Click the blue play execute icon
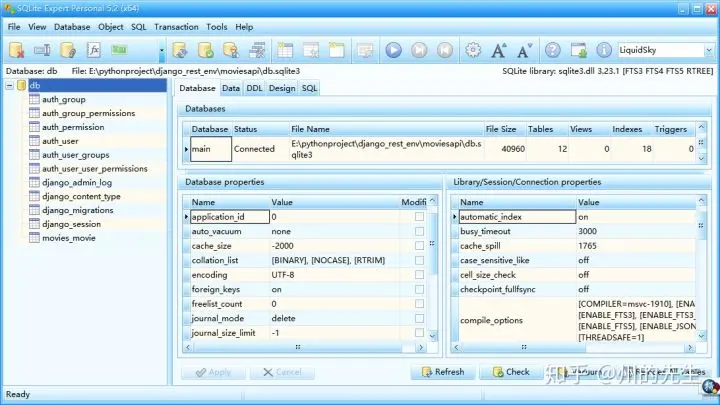720x405 pixels. [394, 50]
